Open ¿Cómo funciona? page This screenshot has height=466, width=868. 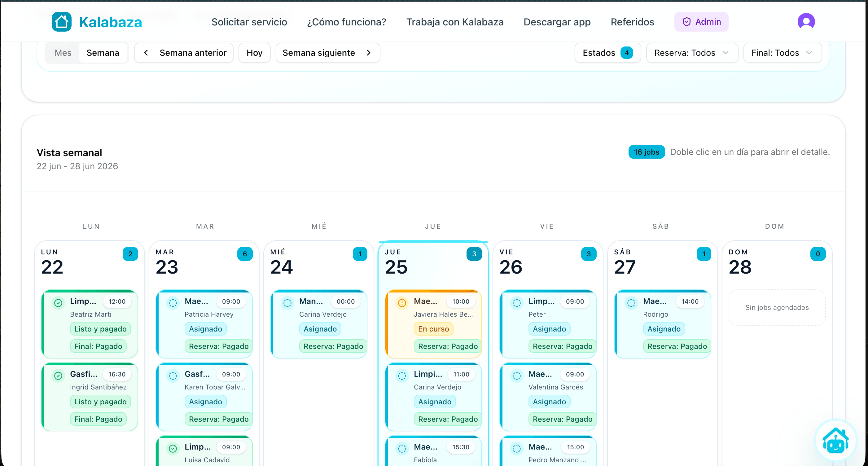346,22
